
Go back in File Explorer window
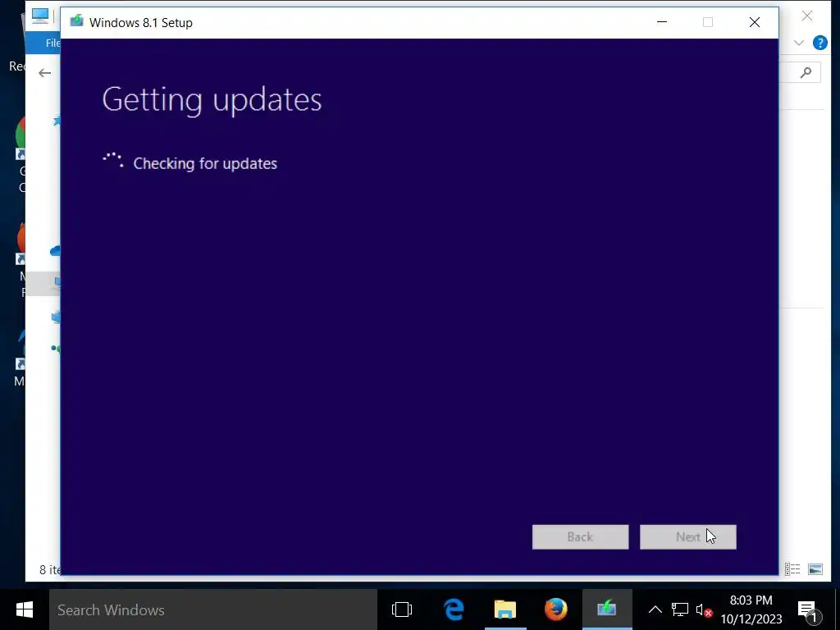click(44, 73)
